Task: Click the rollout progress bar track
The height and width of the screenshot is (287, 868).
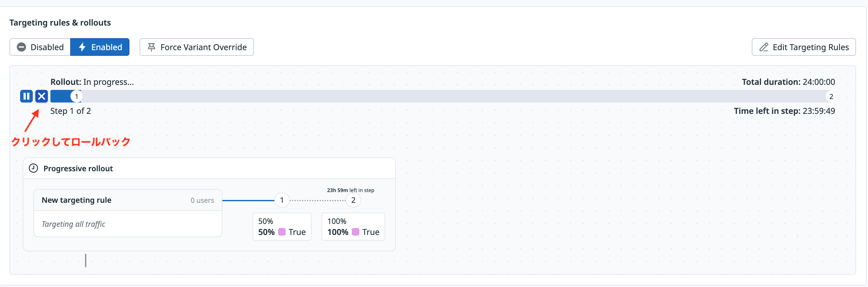Action: click(438, 97)
